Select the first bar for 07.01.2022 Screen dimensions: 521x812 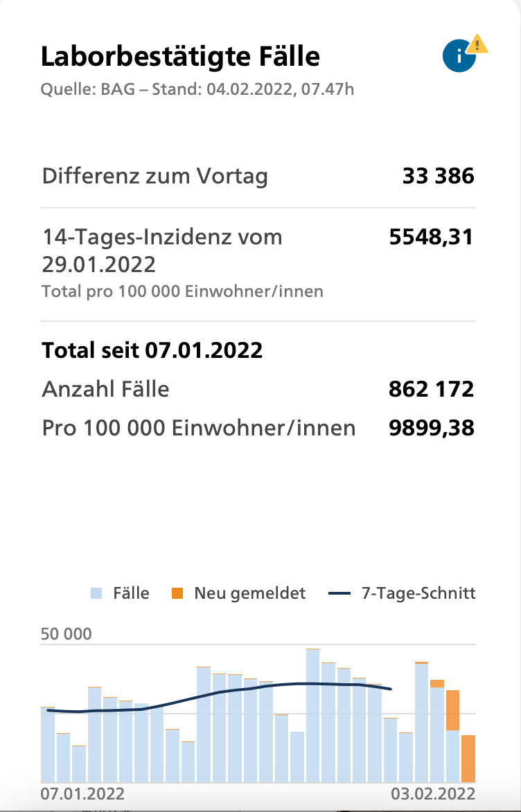pyautogui.click(x=48, y=745)
